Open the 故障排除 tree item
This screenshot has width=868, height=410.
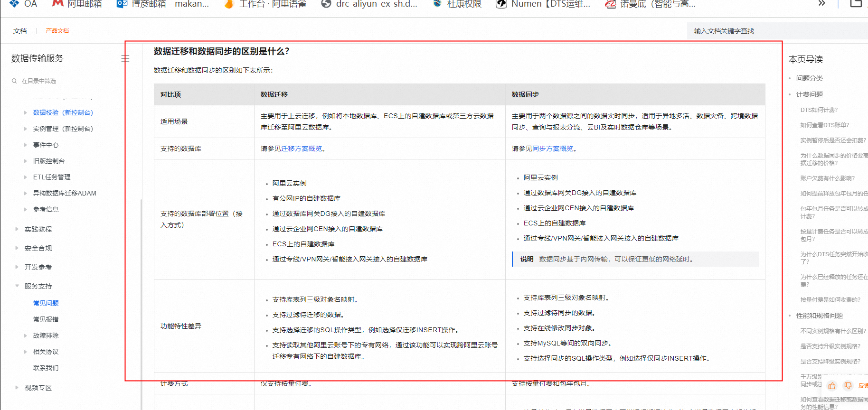coord(46,335)
